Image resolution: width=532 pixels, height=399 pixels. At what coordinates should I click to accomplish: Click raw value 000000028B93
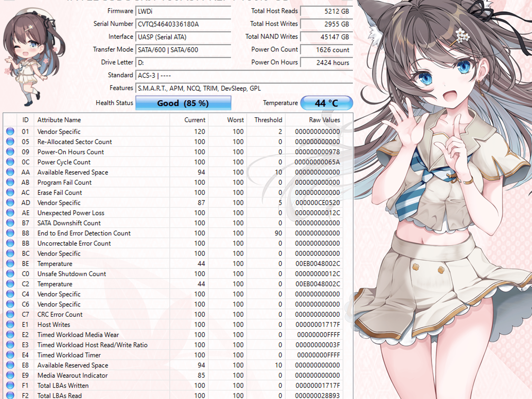pyautogui.click(x=317, y=395)
